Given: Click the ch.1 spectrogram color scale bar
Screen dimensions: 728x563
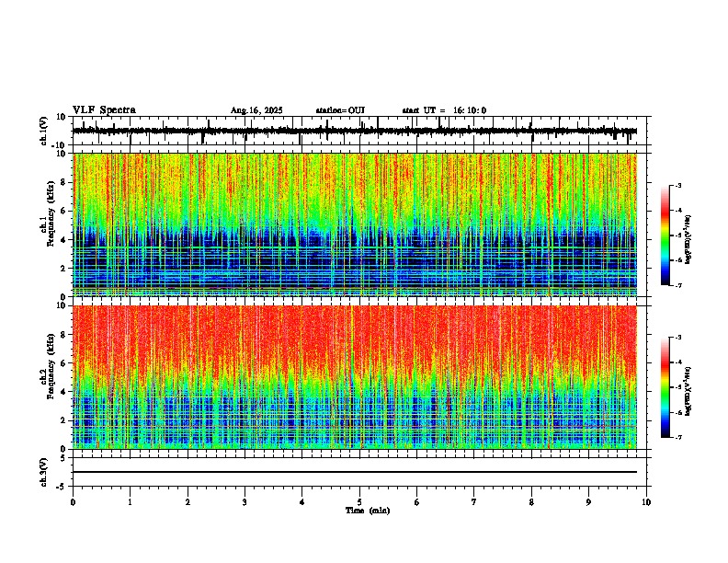Looking at the screenshot, I should pos(665,236).
